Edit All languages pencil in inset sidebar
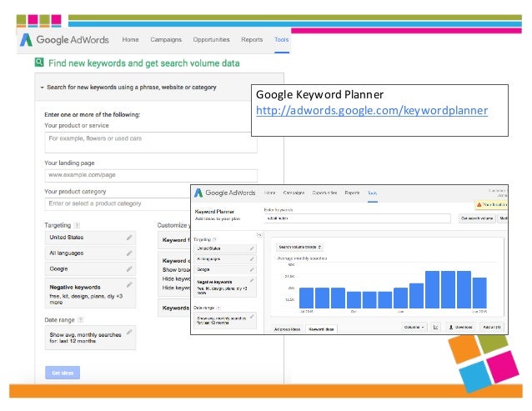The width and height of the screenshot is (532, 411). click(252, 259)
